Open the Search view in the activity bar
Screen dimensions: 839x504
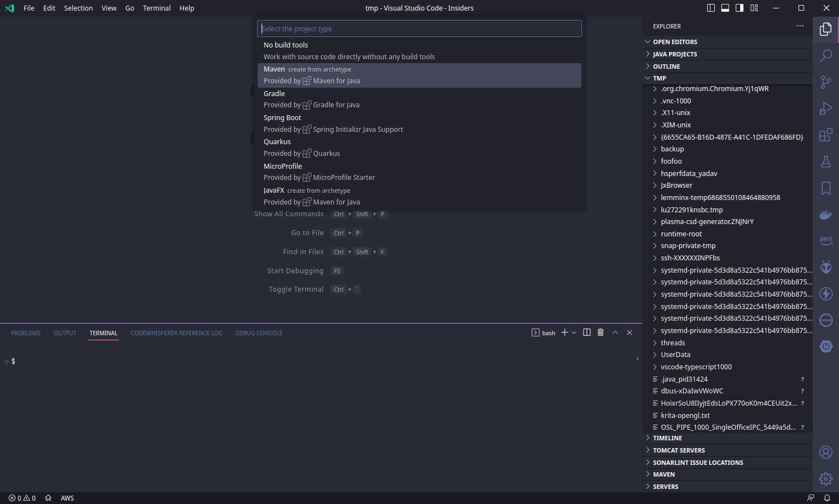(826, 55)
